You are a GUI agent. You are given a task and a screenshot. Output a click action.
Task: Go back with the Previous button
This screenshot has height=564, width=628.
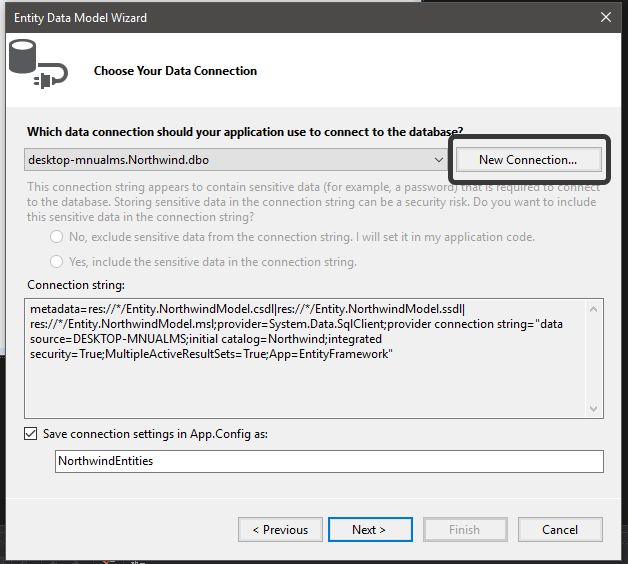pyautogui.click(x=280, y=530)
